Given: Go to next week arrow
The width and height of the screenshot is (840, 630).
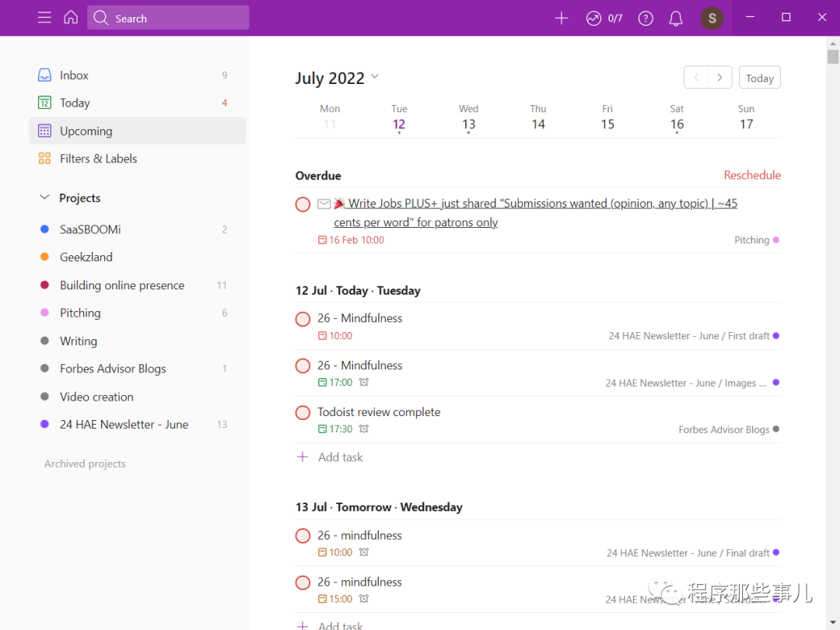Looking at the screenshot, I should point(719,78).
